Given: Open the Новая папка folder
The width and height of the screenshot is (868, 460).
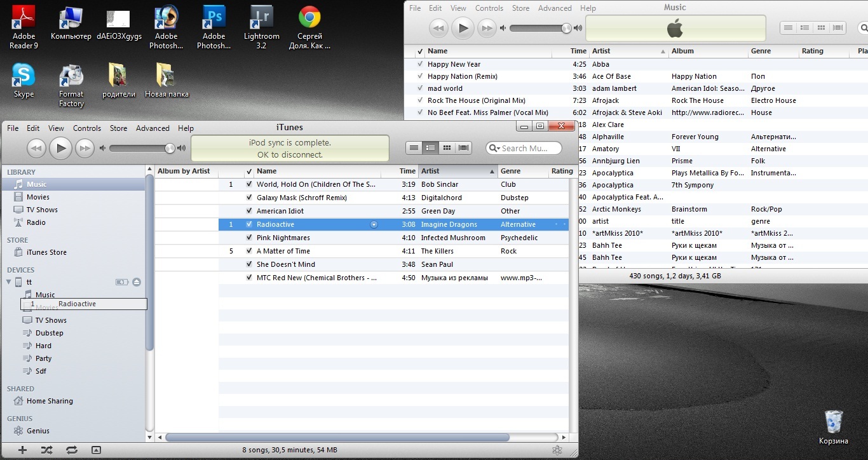Looking at the screenshot, I should click(x=166, y=81).
